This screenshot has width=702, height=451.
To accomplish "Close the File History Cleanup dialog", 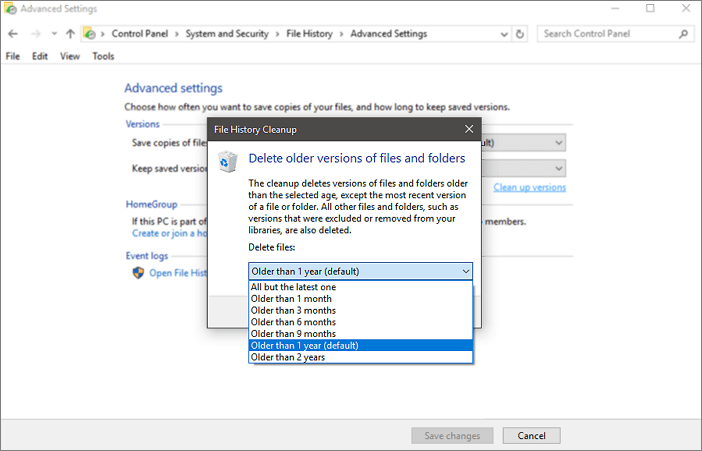I will pos(469,129).
